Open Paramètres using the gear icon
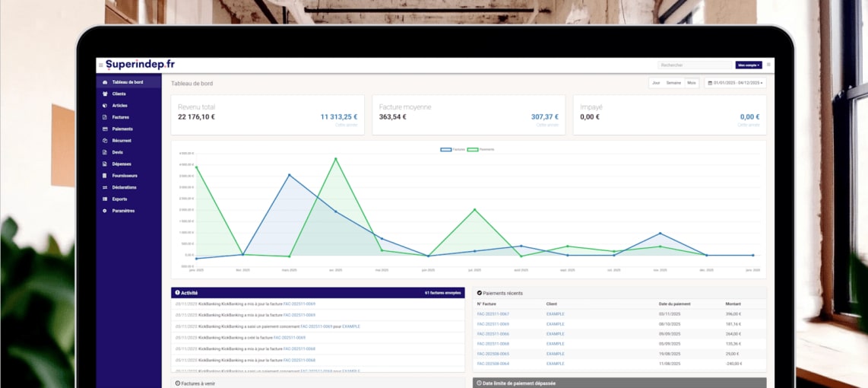 coord(105,211)
